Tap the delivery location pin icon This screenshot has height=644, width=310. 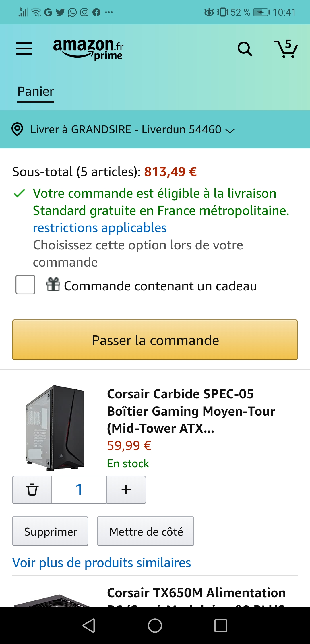pos(17,129)
